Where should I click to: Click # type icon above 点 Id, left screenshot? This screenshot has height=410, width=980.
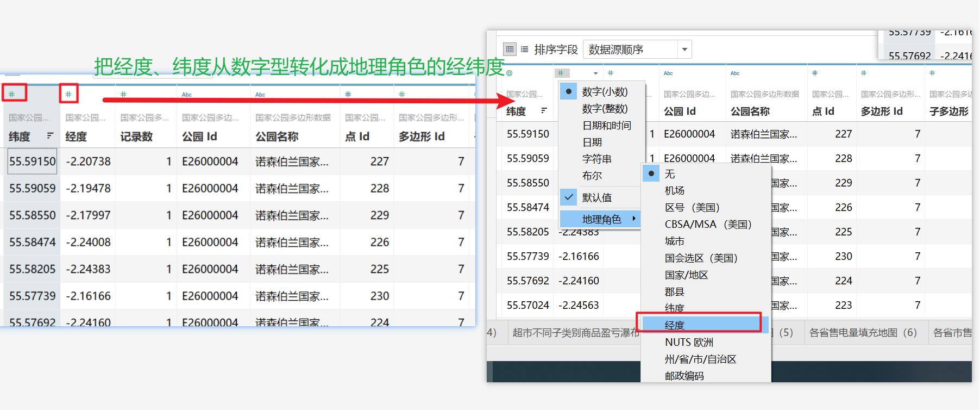pyautogui.click(x=348, y=94)
